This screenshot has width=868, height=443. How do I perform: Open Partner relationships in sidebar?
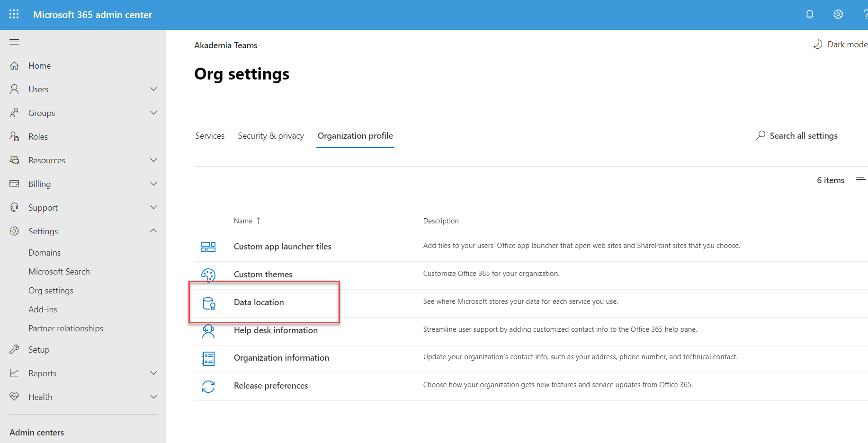(66, 328)
